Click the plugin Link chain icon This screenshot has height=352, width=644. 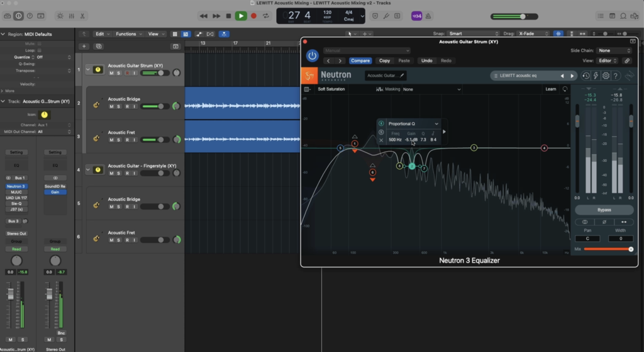pyautogui.click(x=627, y=61)
